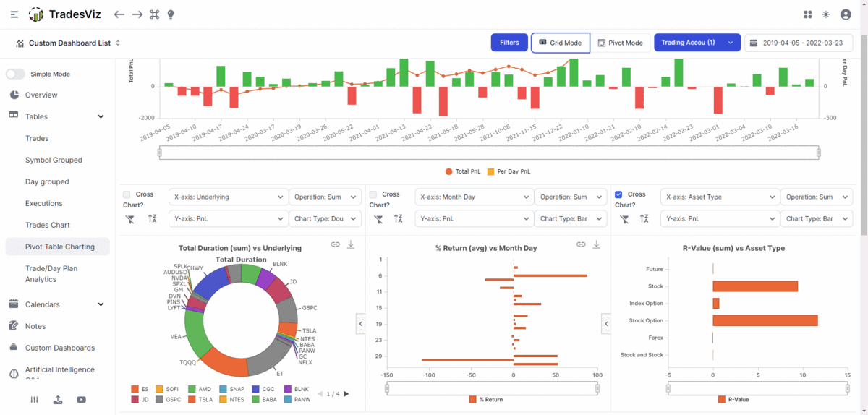Image resolution: width=868 pixels, height=415 pixels.
Task: Clear filter icon in Underlying chart controls
Action: (130, 218)
